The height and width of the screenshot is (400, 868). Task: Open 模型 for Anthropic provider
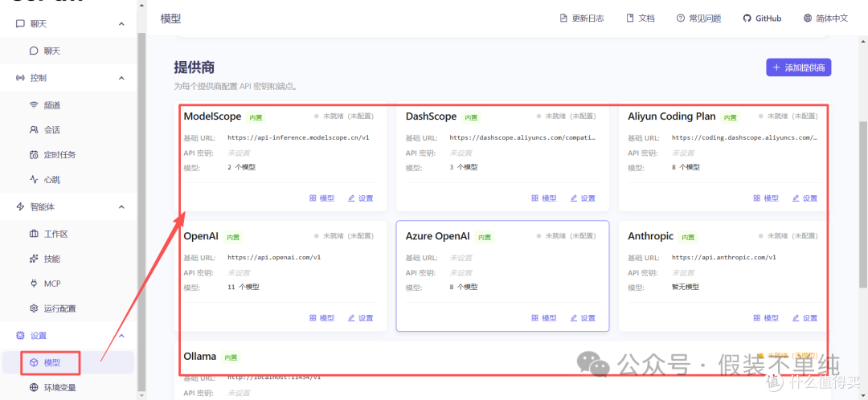(766, 317)
